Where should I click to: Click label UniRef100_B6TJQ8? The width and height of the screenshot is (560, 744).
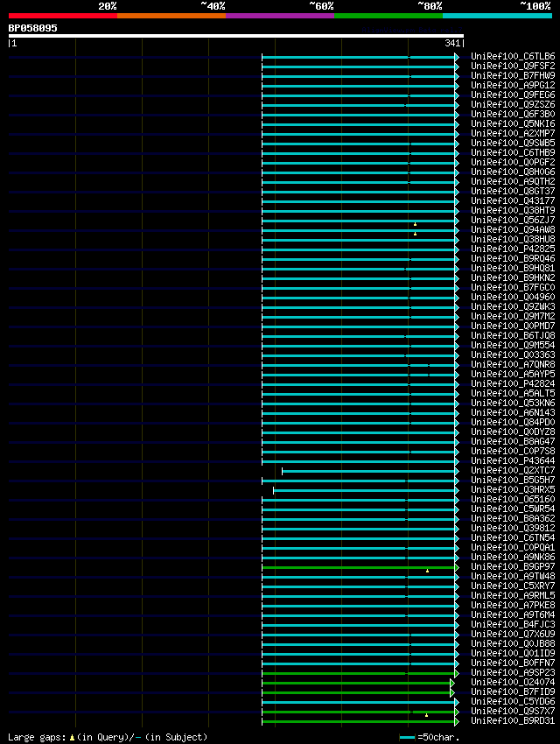513,335
